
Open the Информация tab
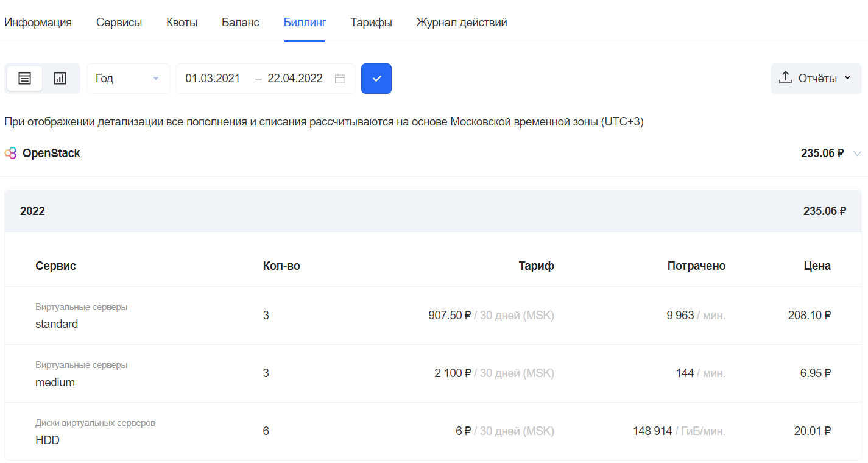point(38,23)
